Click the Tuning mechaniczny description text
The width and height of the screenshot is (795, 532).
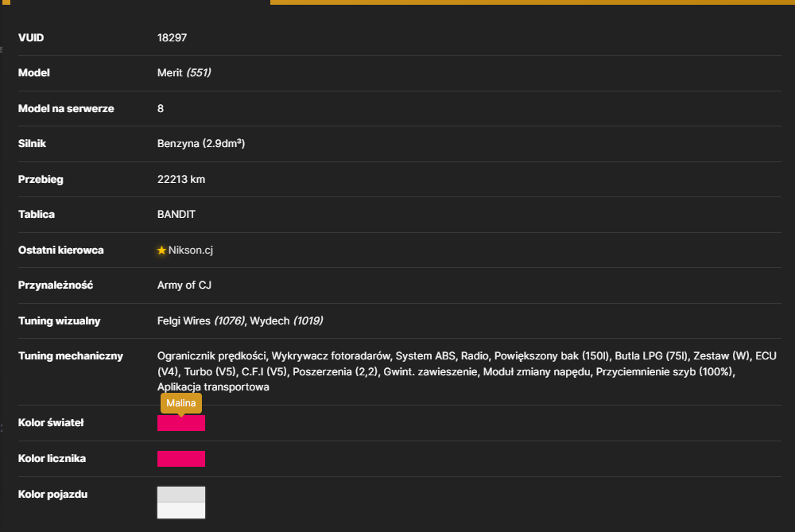coord(467,371)
